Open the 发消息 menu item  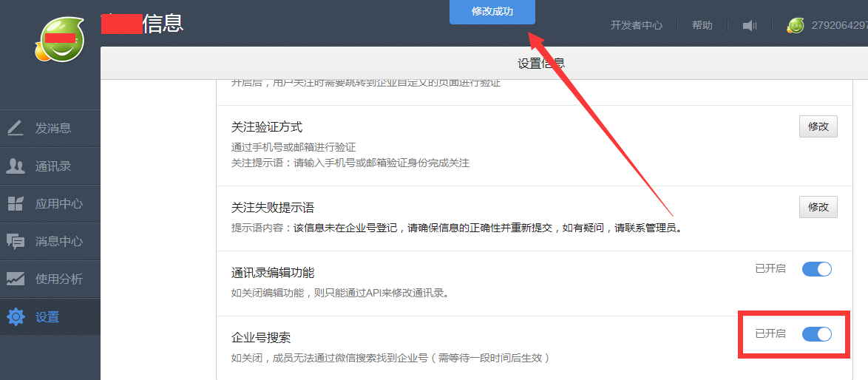tap(50, 129)
